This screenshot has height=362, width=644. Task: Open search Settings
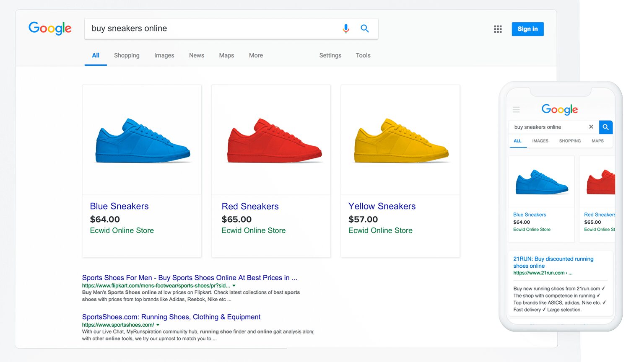[x=330, y=55]
